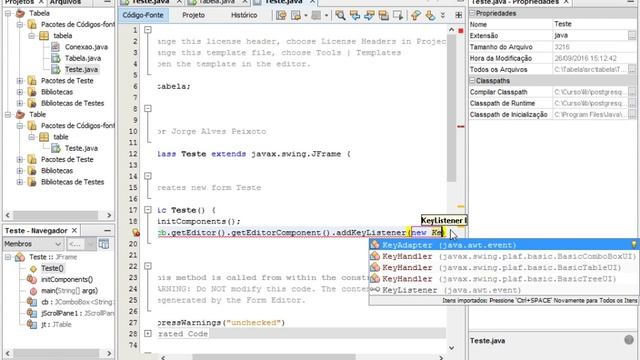The image size is (640, 360).
Task: Switch to Código-Fonte view
Action: point(143,16)
